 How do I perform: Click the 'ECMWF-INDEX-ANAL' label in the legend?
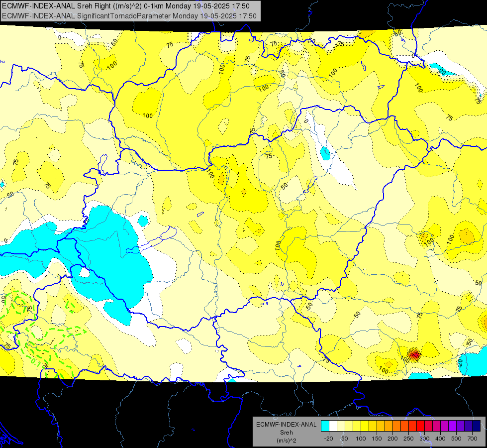pos(286,425)
